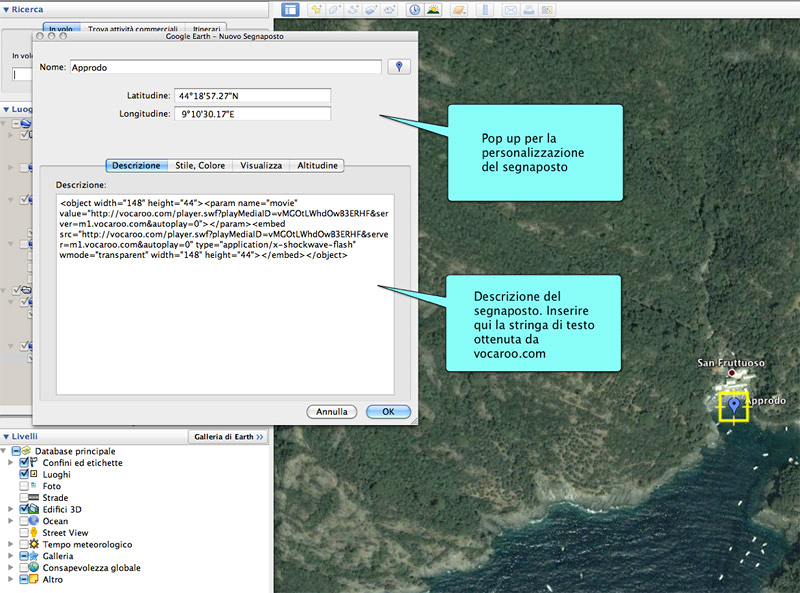Switch to the Stile, Colore tab
The height and width of the screenshot is (593, 800).
(x=200, y=166)
